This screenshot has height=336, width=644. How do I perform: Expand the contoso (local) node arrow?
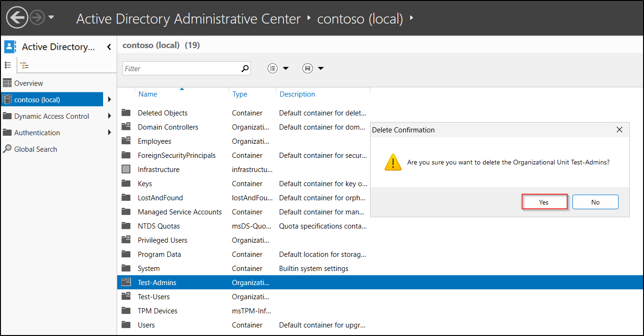click(109, 99)
